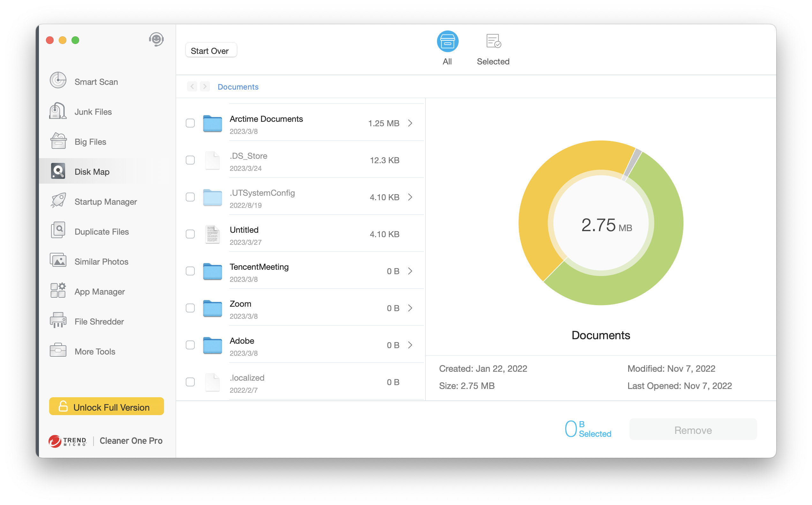
Task: Switch to the Selected tab
Action: (x=493, y=49)
